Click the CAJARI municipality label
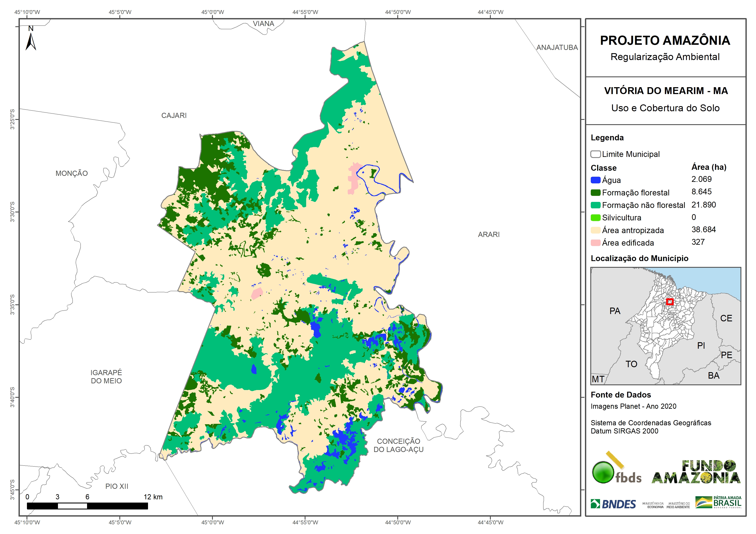 click(174, 116)
